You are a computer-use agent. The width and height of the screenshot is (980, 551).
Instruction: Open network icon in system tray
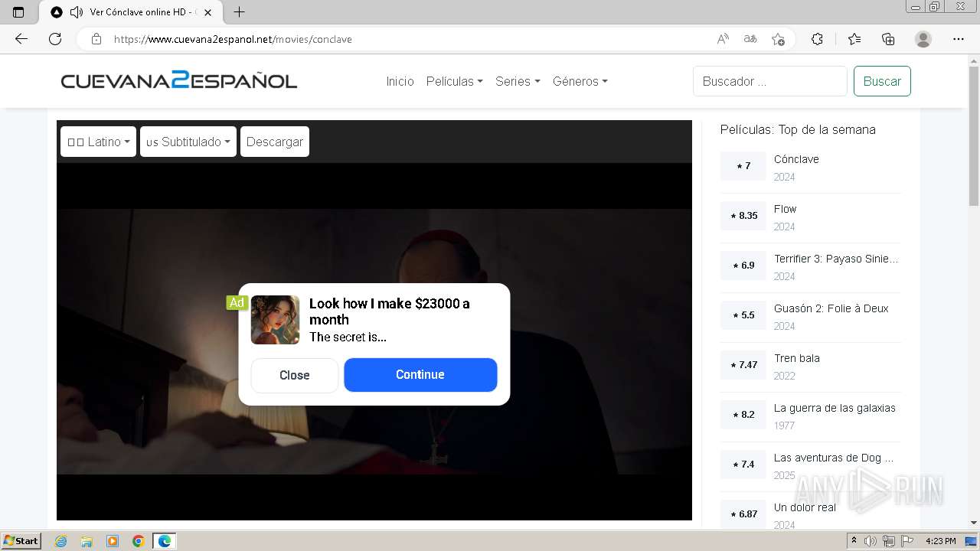[888, 541]
